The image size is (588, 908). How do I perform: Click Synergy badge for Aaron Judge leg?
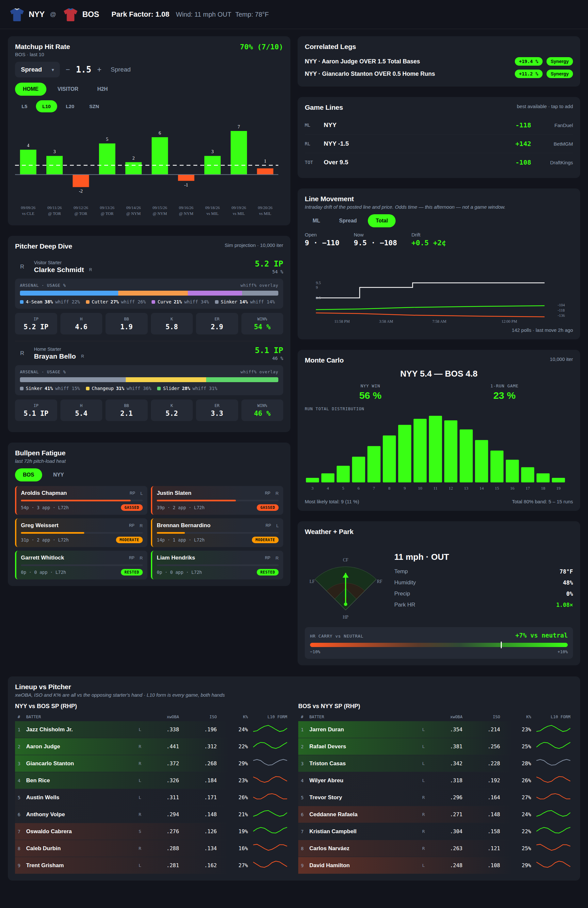(559, 61)
